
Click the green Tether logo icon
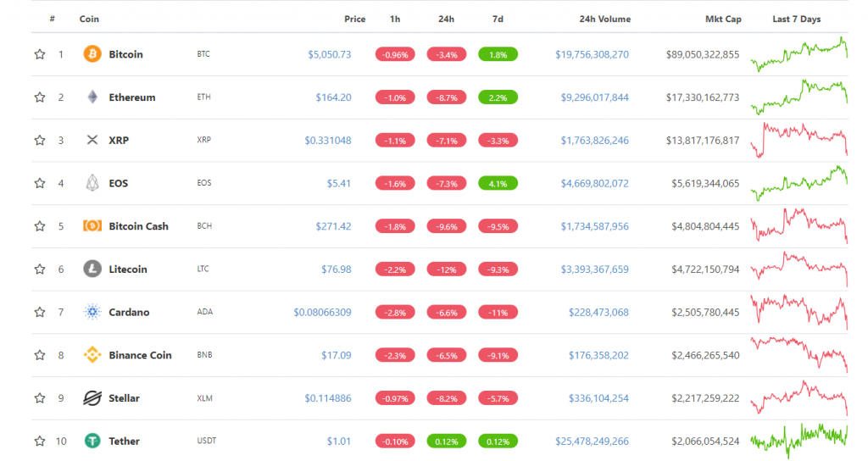92,441
